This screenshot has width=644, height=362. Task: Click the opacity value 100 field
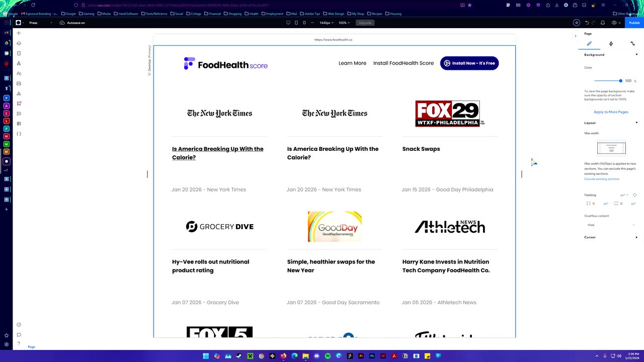pyautogui.click(x=628, y=80)
